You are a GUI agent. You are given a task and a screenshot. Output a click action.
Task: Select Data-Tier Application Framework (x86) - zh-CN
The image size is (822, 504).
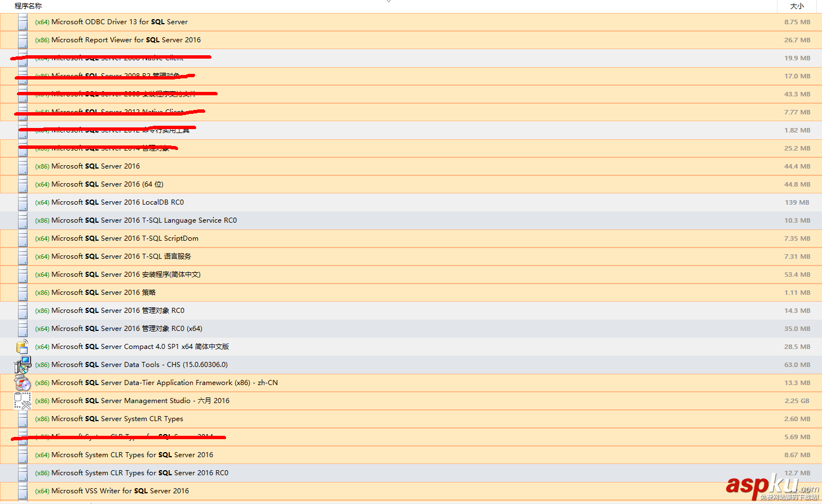tap(156, 383)
